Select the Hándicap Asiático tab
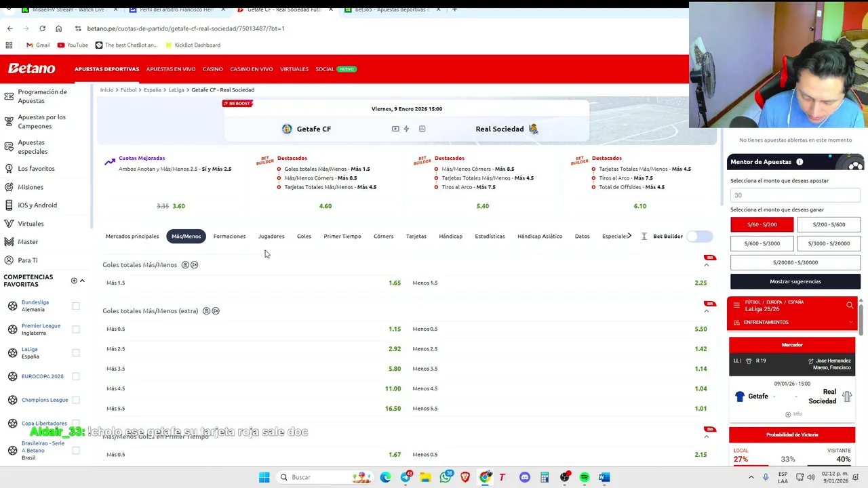 click(x=540, y=236)
